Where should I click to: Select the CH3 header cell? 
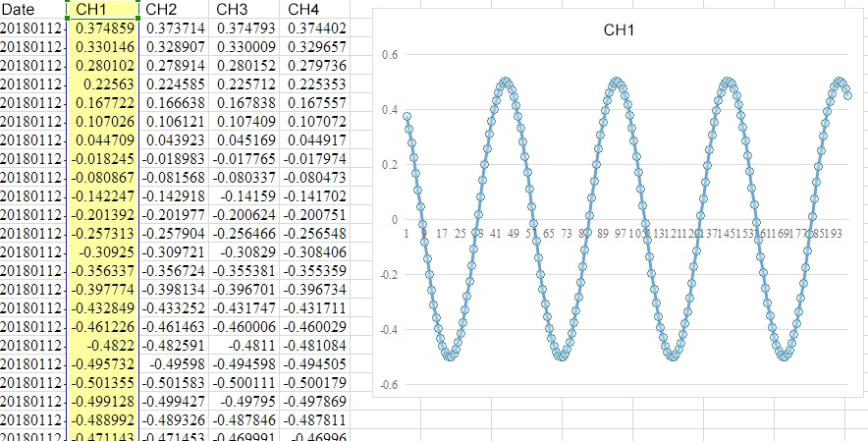click(245, 9)
